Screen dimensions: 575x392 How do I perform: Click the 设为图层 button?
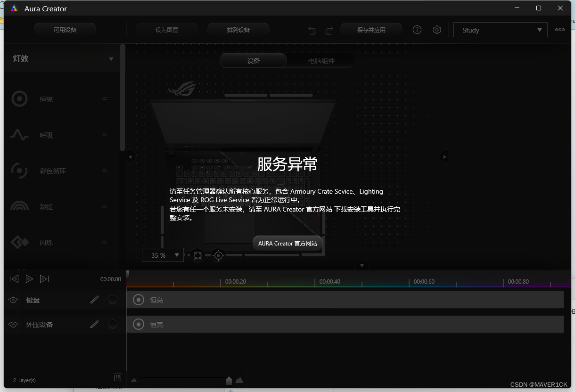pyautogui.click(x=167, y=30)
